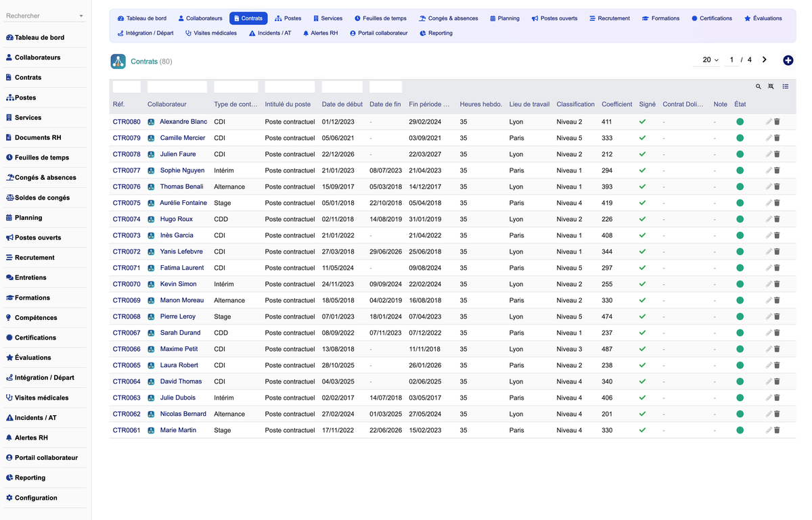Focus the Collaborateur filter field
The image size is (812, 520).
pos(177,87)
